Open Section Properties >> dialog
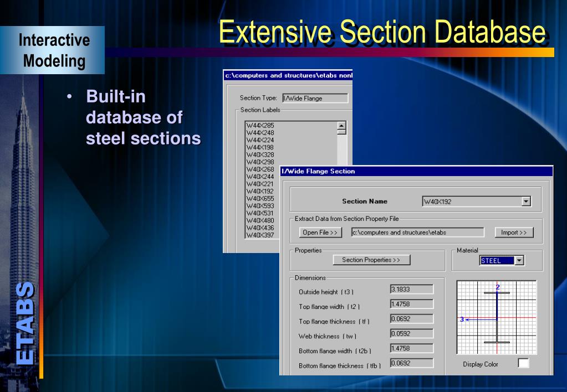Image resolution: width=567 pixels, height=392 pixels. (x=371, y=260)
